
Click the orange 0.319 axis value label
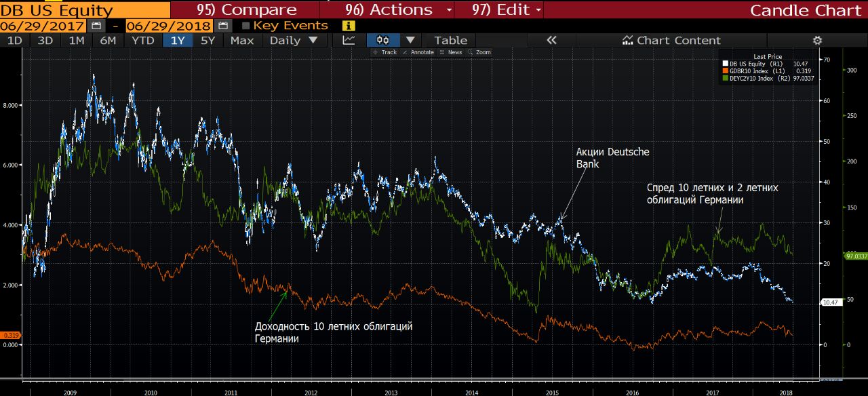[x=9, y=335]
